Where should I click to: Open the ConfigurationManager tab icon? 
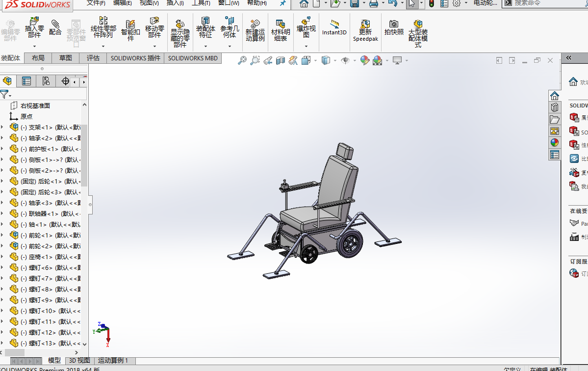click(x=46, y=81)
